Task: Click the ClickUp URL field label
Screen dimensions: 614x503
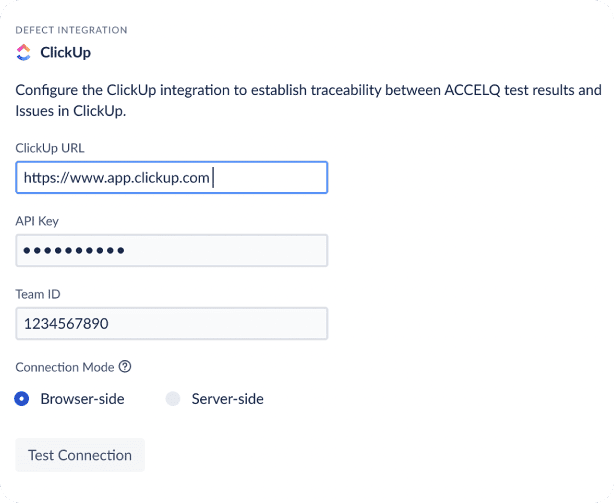Action: pyautogui.click(x=50, y=148)
